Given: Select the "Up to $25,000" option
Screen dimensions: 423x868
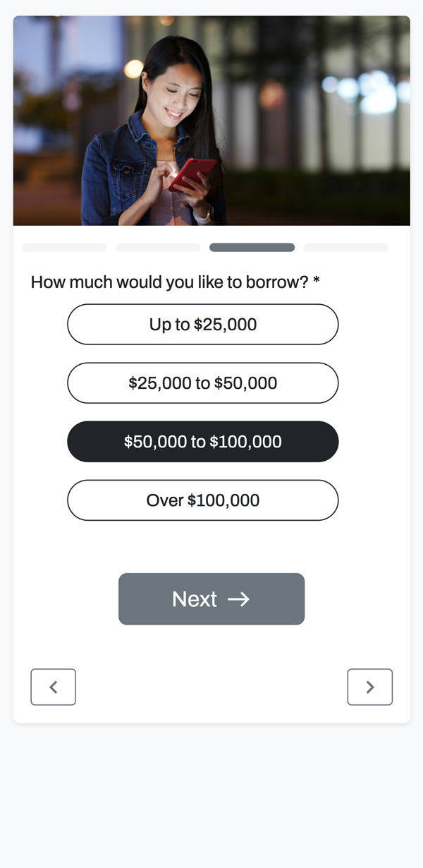Looking at the screenshot, I should 203,325.
